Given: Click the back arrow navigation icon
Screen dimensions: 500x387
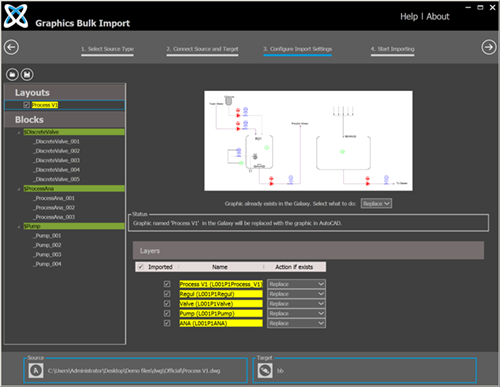Looking at the screenshot, I should click(x=11, y=47).
